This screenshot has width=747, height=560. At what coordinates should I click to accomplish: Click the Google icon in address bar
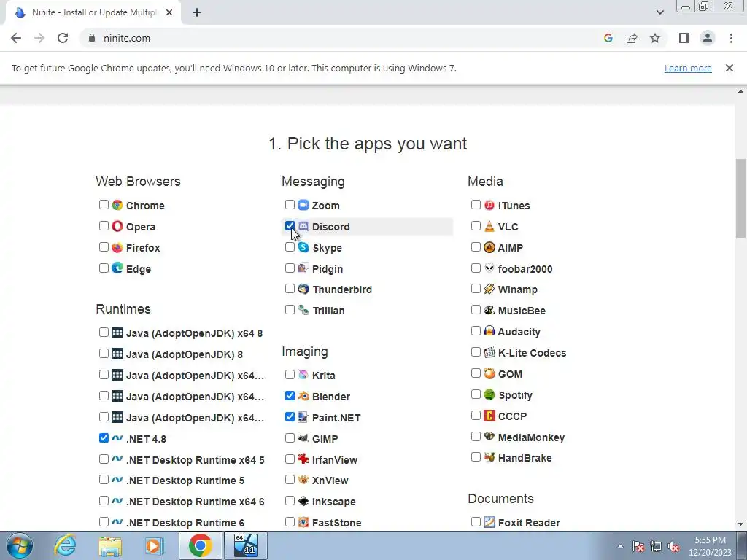pyautogui.click(x=608, y=38)
